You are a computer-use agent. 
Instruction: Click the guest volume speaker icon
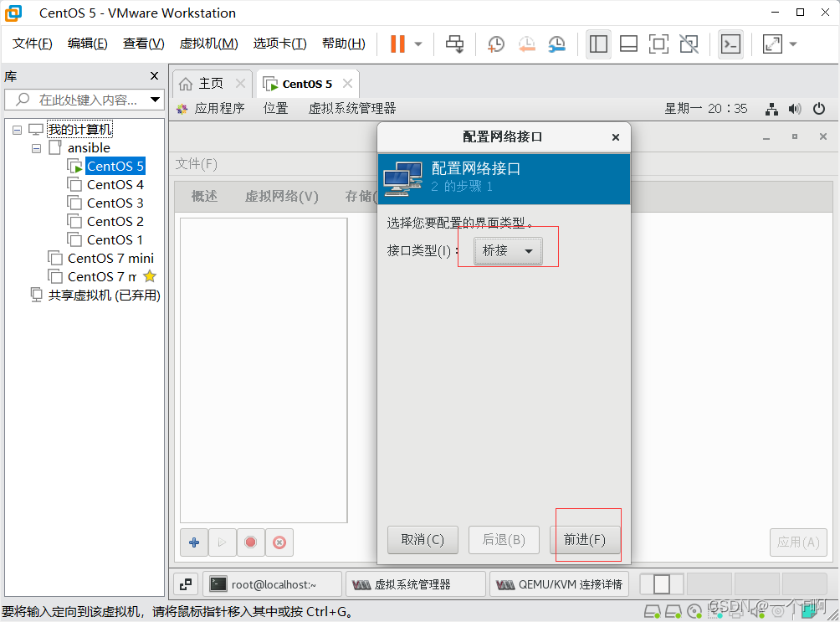pyautogui.click(x=795, y=110)
